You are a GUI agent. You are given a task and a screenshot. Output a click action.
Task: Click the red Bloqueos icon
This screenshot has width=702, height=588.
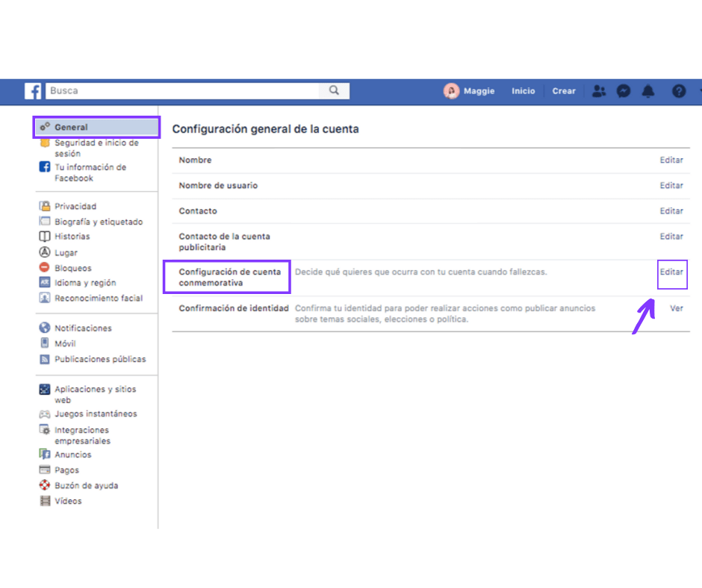(x=45, y=268)
